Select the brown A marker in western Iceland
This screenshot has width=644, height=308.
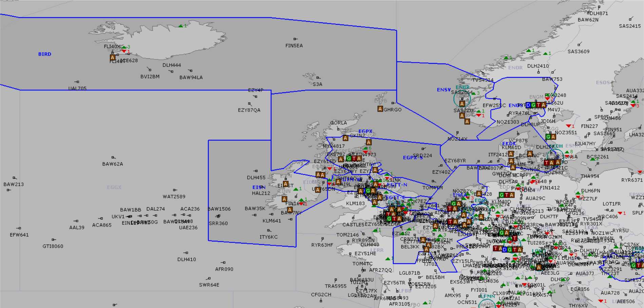click(113, 58)
